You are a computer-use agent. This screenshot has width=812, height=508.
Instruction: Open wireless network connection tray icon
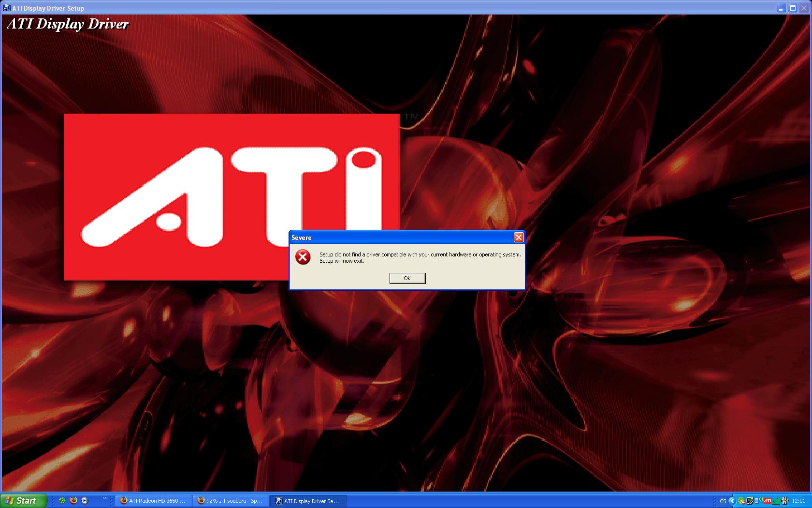[x=759, y=500]
